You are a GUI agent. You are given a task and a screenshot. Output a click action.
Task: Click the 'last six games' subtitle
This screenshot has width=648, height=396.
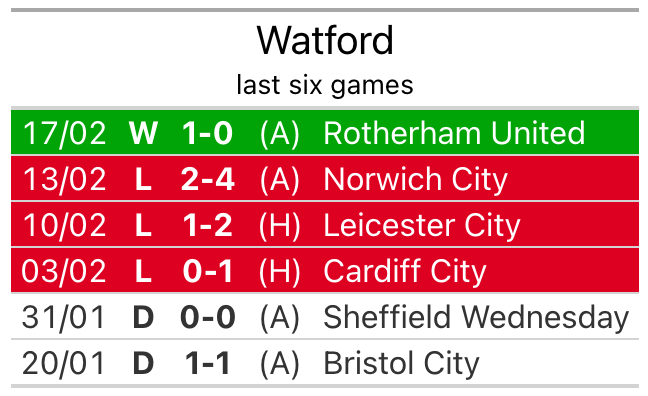point(325,85)
